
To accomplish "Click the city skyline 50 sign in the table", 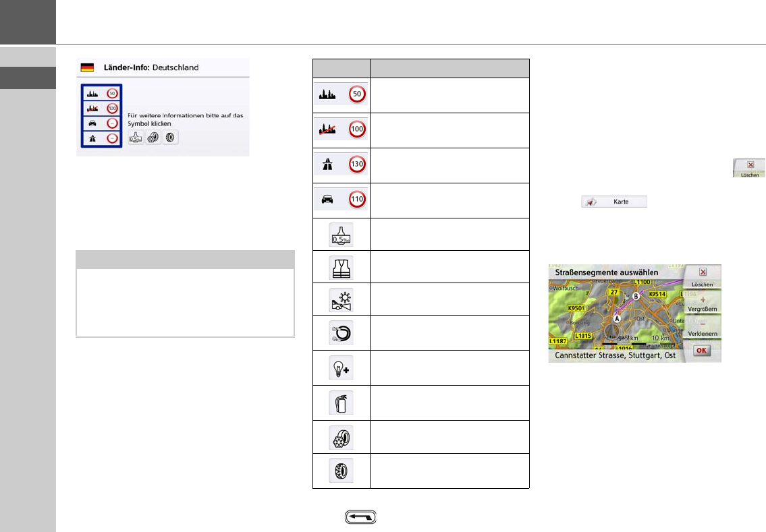I will (341, 94).
